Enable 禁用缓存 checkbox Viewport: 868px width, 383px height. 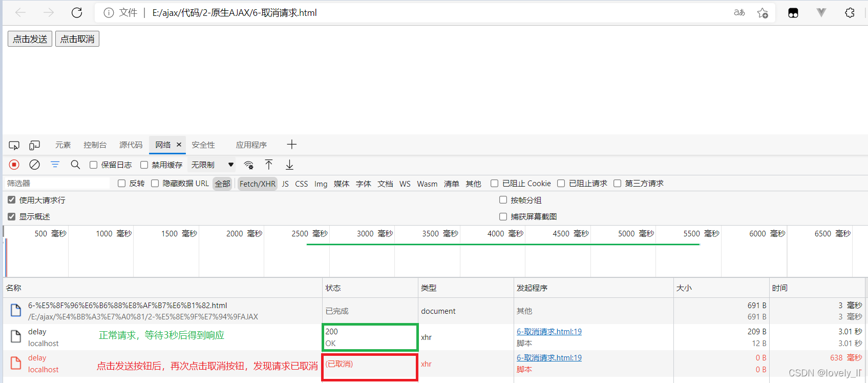pos(144,165)
